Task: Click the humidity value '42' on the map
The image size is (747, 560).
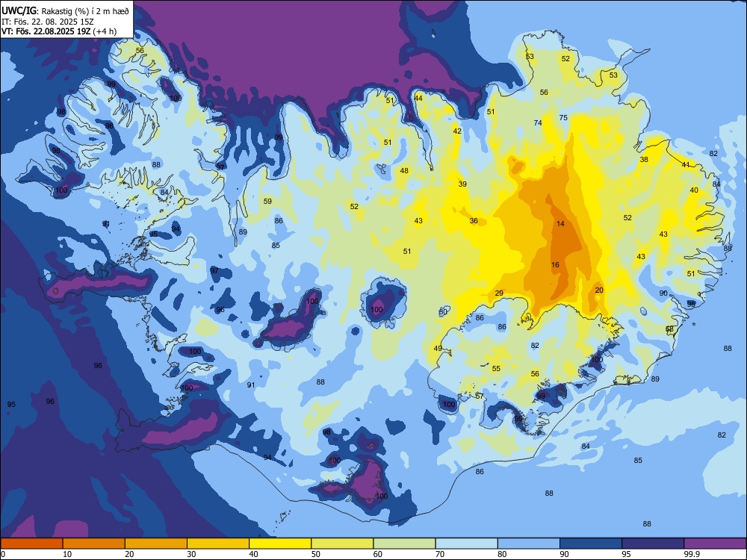Action: point(457,131)
